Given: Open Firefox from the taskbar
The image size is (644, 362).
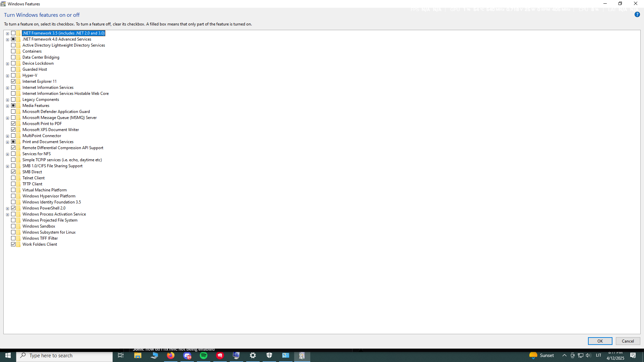Looking at the screenshot, I should point(171,356).
